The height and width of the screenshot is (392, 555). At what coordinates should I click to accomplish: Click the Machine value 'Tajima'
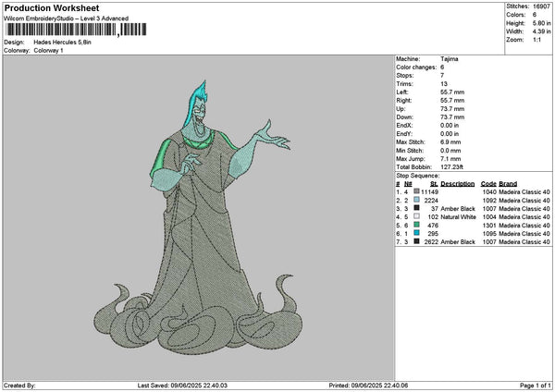[x=450, y=59]
